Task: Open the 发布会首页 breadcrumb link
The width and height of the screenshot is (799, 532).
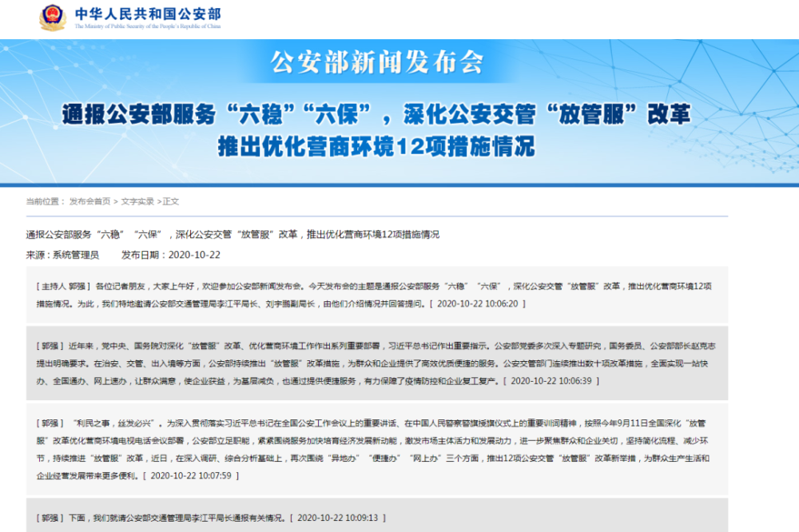Action: point(89,201)
